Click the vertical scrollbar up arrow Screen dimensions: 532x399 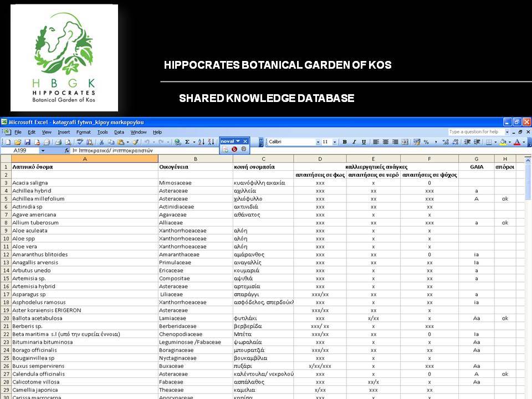click(x=528, y=159)
